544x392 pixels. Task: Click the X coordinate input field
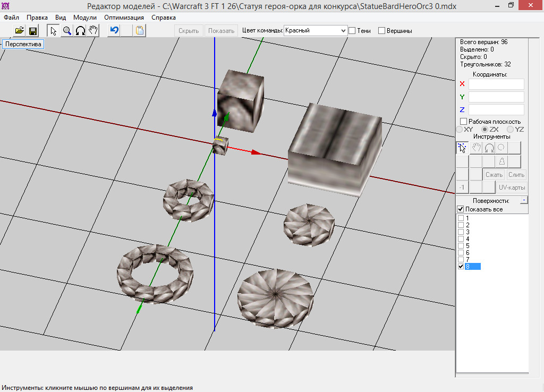(x=497, y=84)
